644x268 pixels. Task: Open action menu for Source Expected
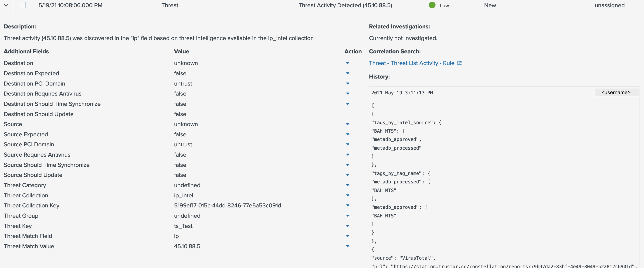[348, 134]
